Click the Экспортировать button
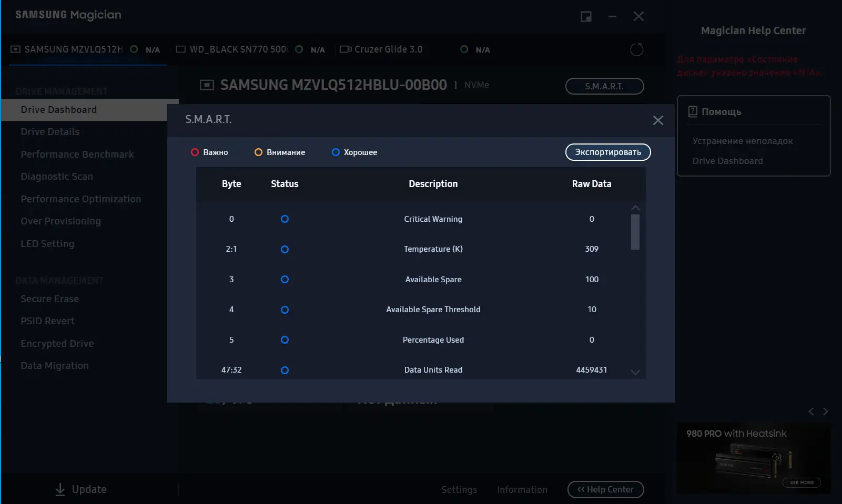Screen dimensions: 842x504 click(608, 152)
